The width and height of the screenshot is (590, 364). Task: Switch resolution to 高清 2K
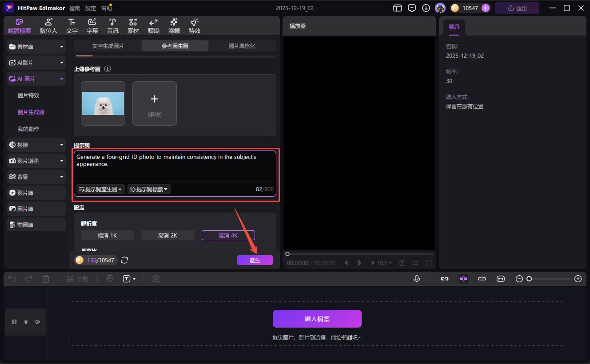click(x=167, y=235)
